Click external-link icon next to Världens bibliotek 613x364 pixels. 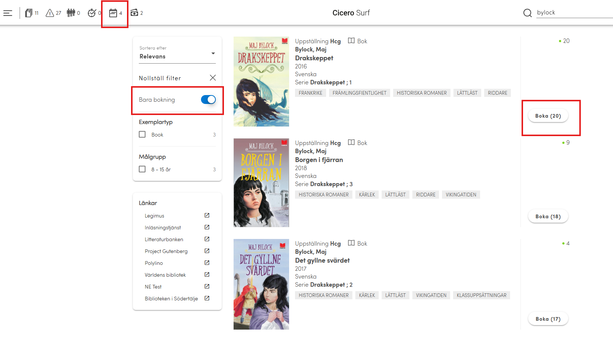pyautogui.click(x=207, y=274)
